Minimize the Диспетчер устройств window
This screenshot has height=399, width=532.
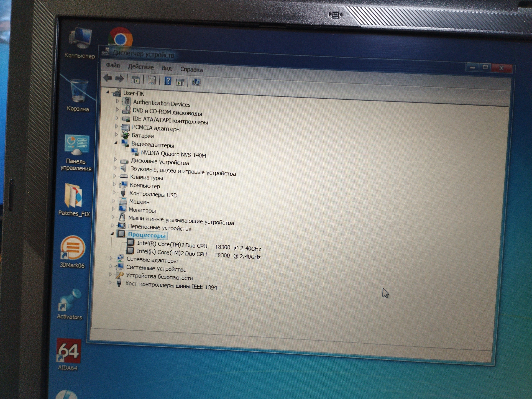[472, 67]
